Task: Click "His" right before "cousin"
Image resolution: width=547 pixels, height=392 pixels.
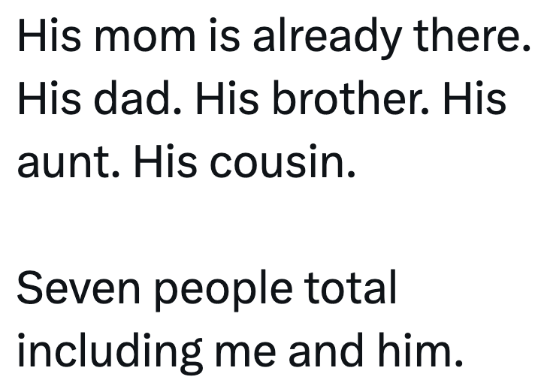Action: coord(159,164)
